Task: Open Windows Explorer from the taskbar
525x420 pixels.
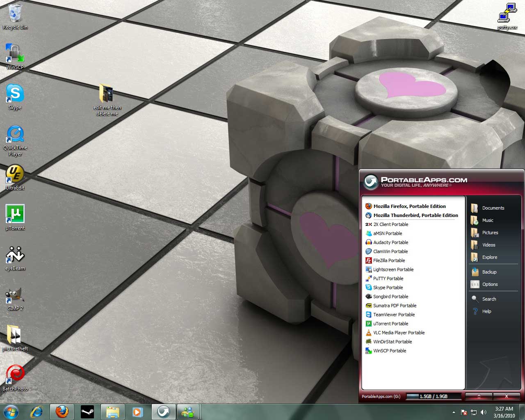Action: point(113,411)
